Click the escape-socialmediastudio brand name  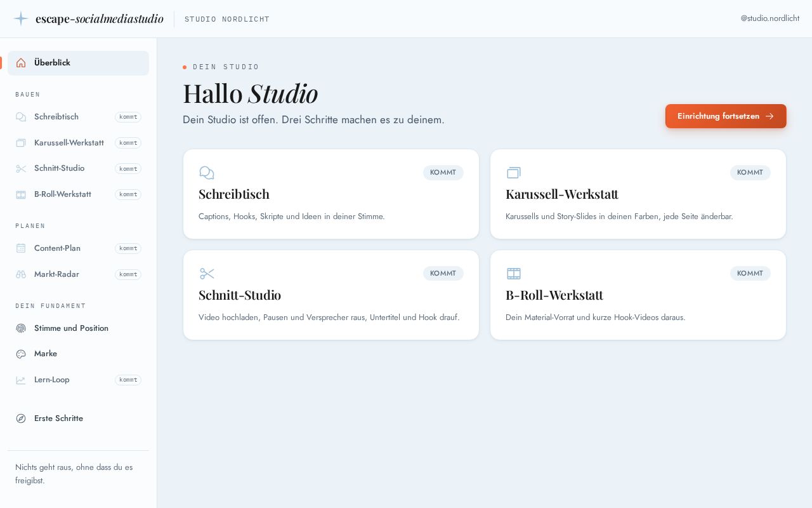point(100,18)
